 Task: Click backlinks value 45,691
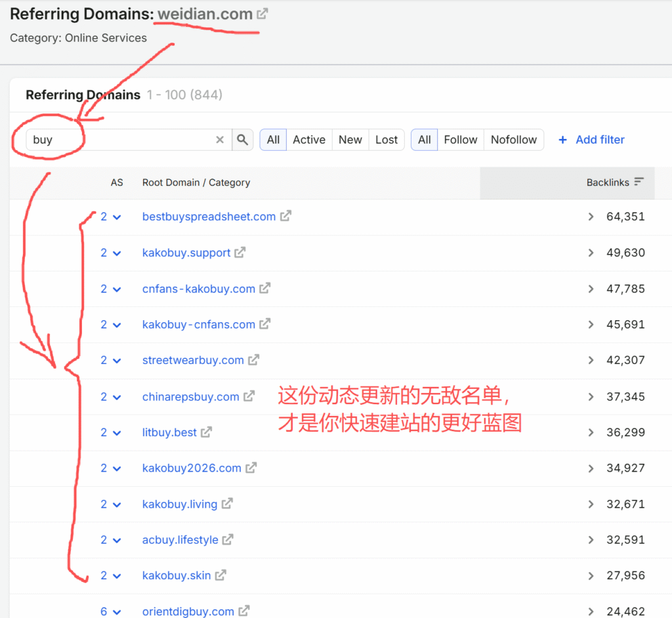(625, 324)
